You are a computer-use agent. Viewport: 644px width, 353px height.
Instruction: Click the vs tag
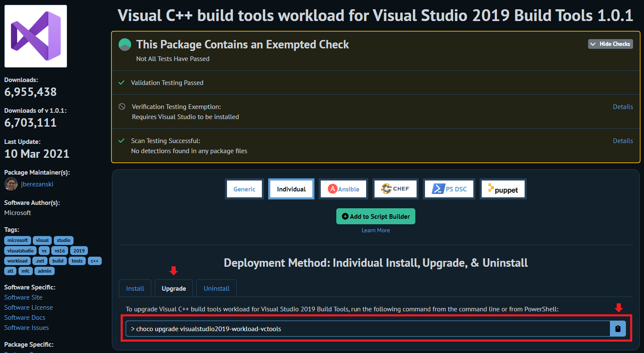[x=44, y=250]
